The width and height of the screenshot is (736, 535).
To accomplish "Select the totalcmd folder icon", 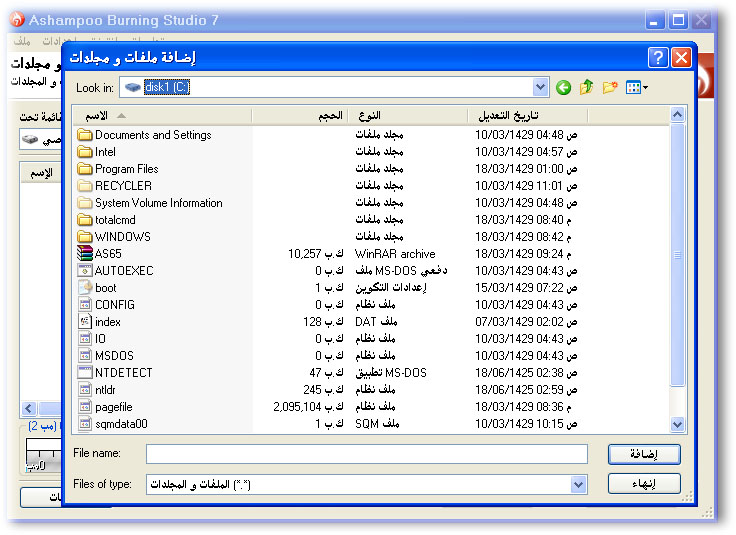I will coord(84,220).
